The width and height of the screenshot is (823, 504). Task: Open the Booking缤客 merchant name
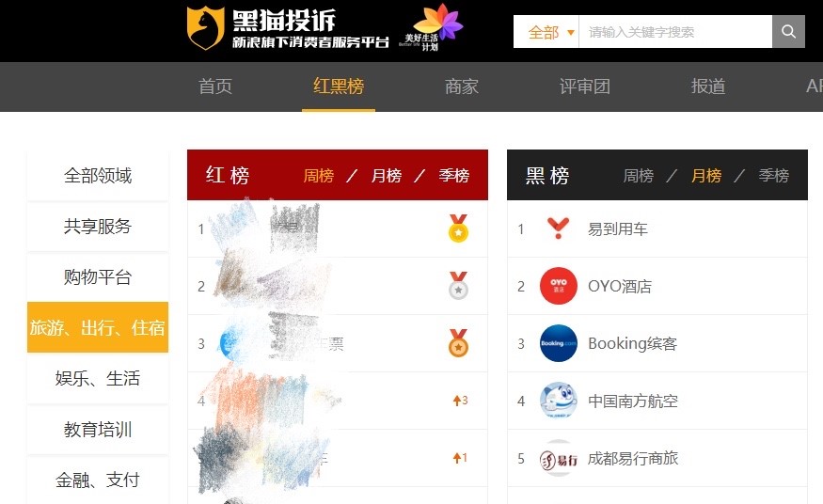point(632,343)
